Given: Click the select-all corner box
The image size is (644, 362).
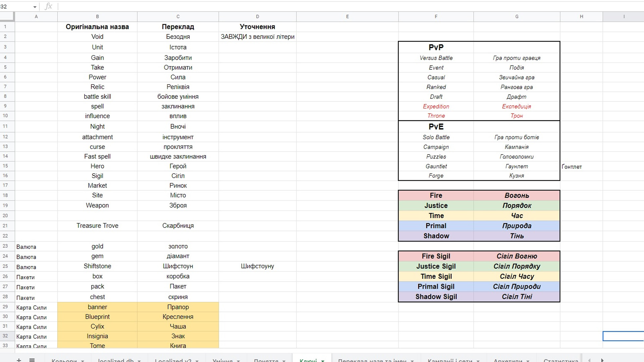Looking at the screenshot, I should (7, 16).
